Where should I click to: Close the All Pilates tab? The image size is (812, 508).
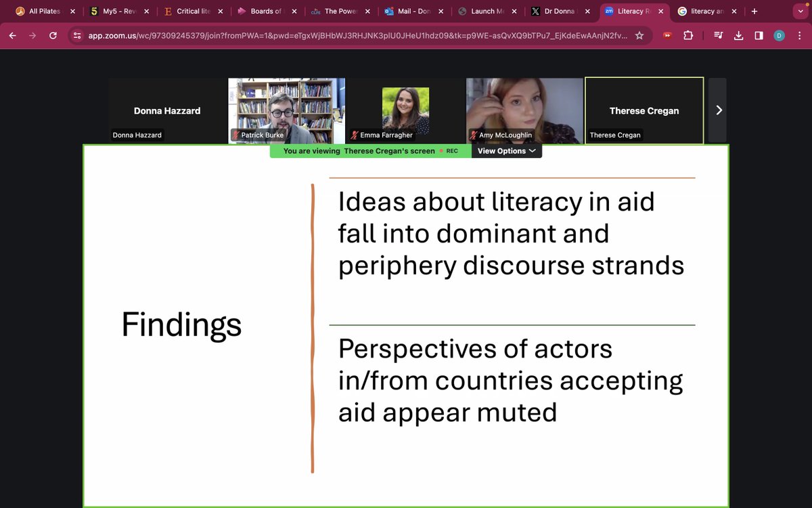click(73, 11)
